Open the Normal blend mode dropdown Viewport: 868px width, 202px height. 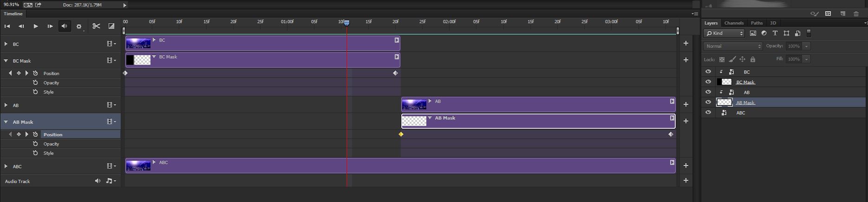(x=733, y=46)
